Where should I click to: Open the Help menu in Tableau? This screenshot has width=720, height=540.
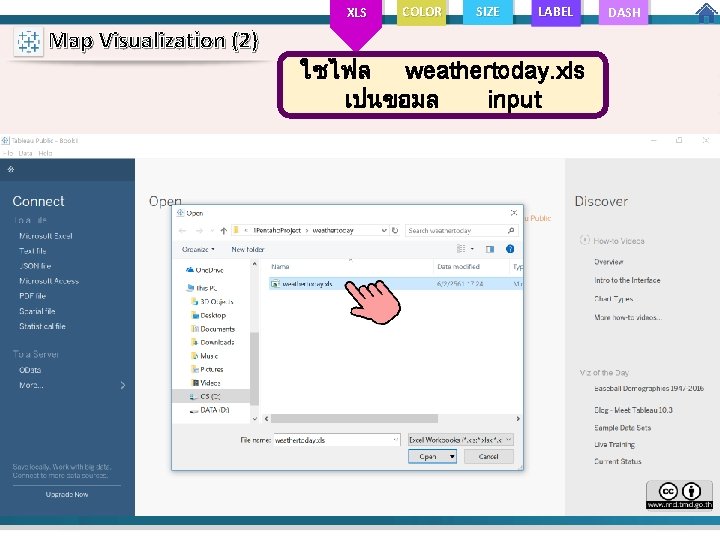pyautogui.click(x=45, y=153)
